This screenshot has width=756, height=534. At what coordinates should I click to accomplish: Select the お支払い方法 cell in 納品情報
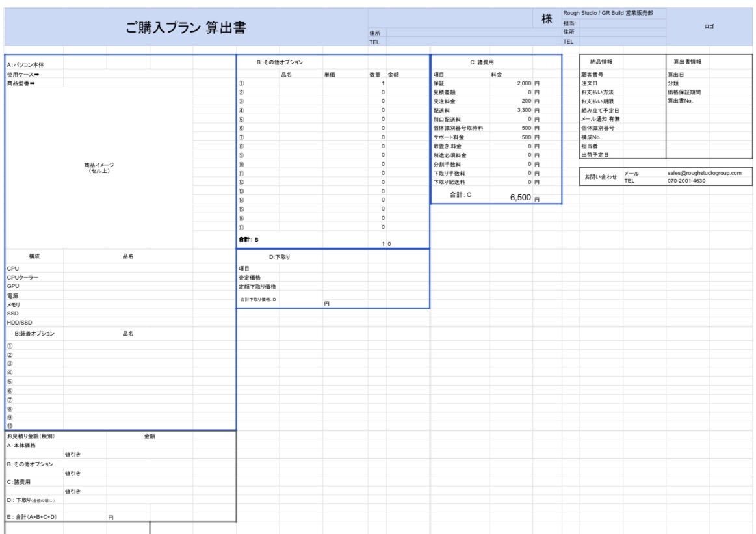coord(597,92)
